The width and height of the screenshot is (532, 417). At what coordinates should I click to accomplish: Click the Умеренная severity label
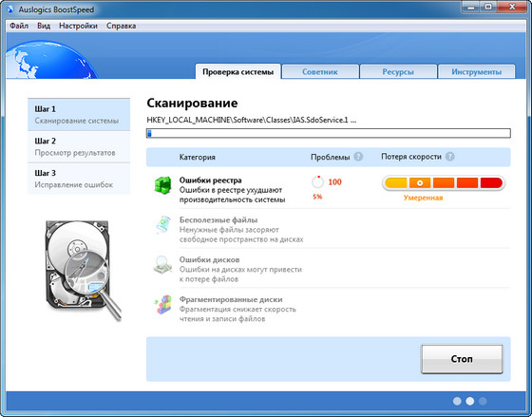(x=423, y=198)
